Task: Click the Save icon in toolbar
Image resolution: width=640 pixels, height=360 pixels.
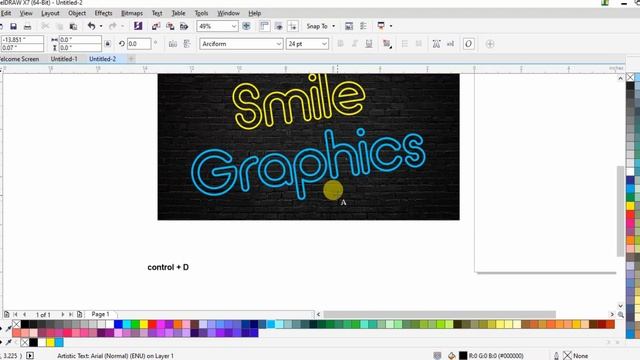Action: pyautogui.click(x=13, y=27)
